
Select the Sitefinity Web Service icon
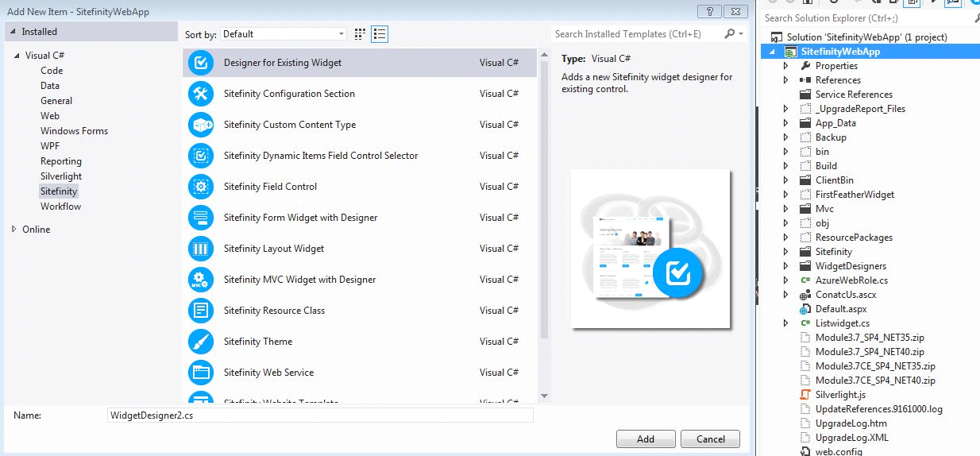click(201, 373)
